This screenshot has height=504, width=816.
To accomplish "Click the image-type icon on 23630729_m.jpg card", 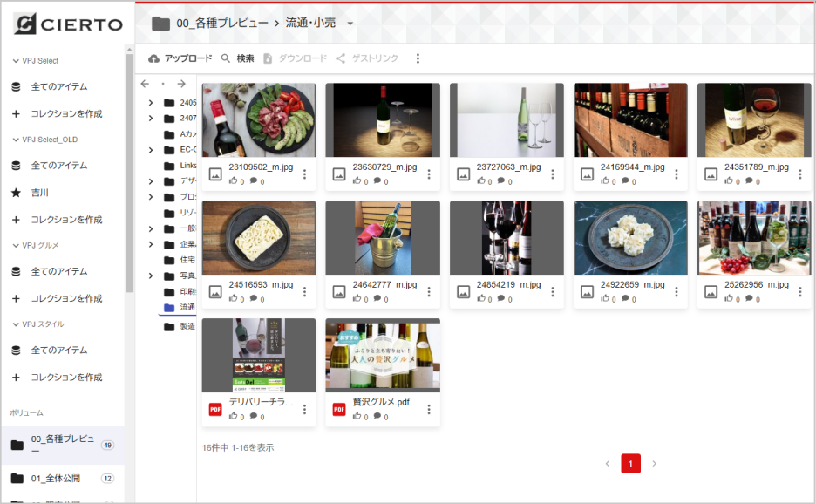I will coord(341,174).
